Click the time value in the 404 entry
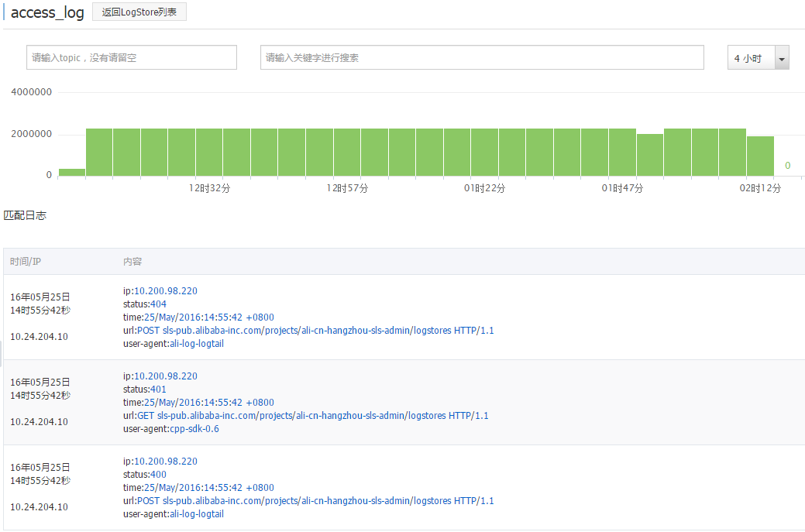 pyautogui.click(x=209, y=317)
